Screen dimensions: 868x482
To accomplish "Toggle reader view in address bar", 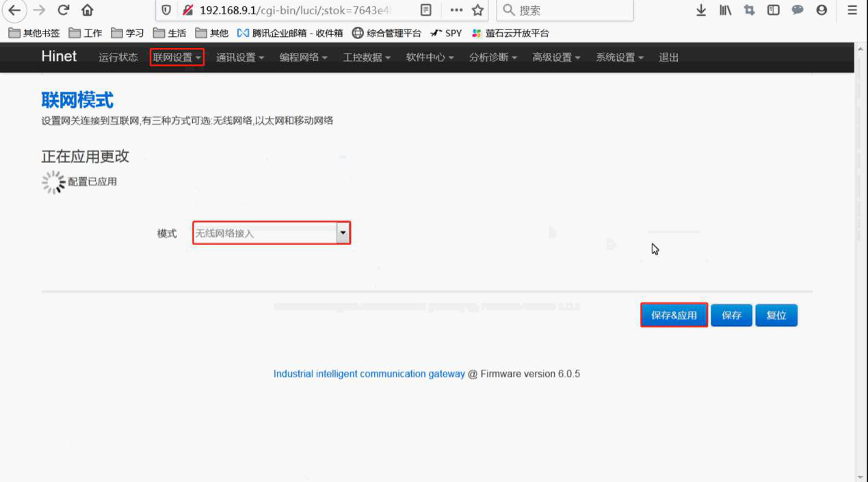I will pyautogui.click(x=426, y=10).
